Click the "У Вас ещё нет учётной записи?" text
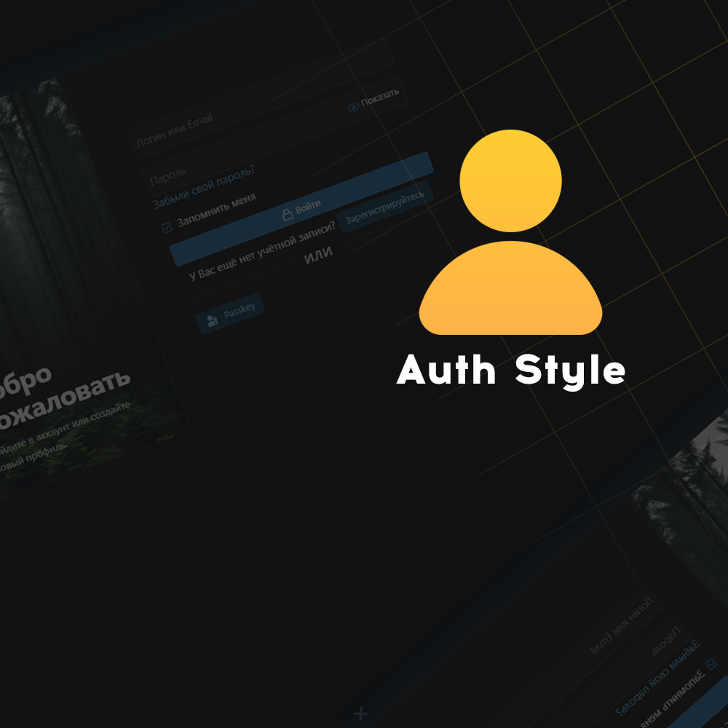 tap(262, 251)
